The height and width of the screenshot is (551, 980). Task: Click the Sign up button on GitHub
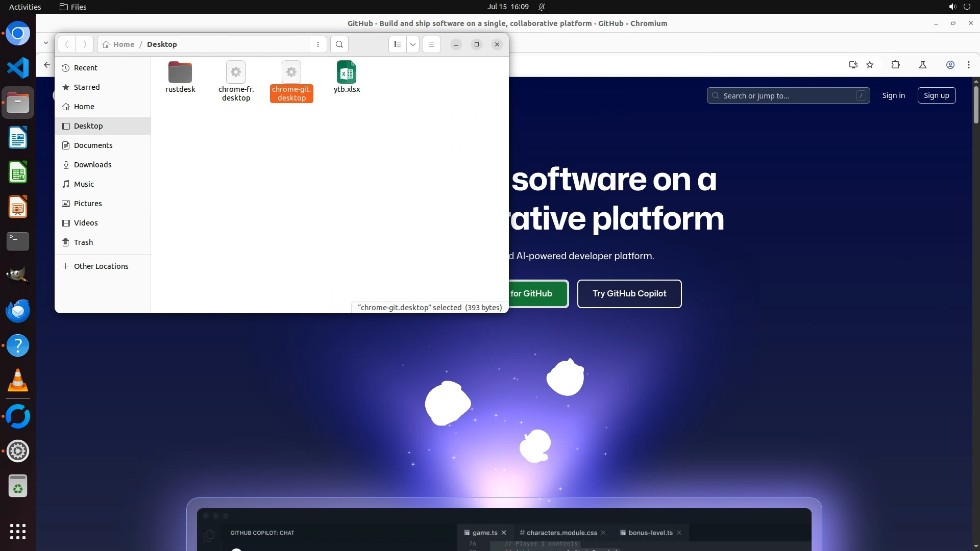(x=936, y=95)
